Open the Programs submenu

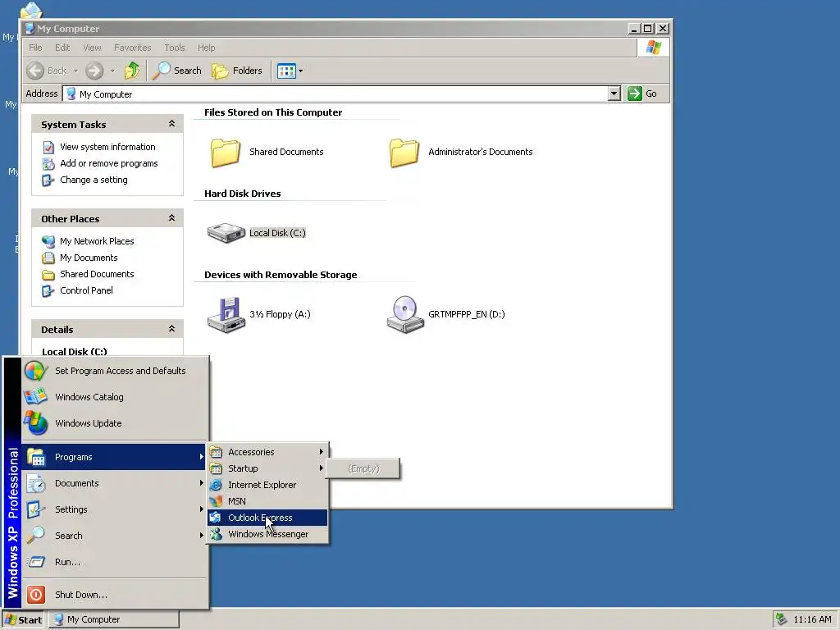click(114, 457)
